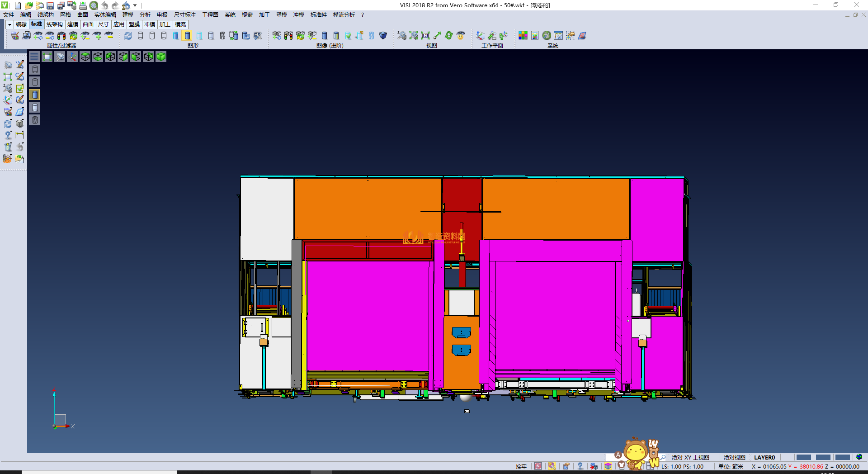Expand the quick access toolbar dropdown arrow
The height and width of the screenshot is (474, 868).
click(135, 5)
